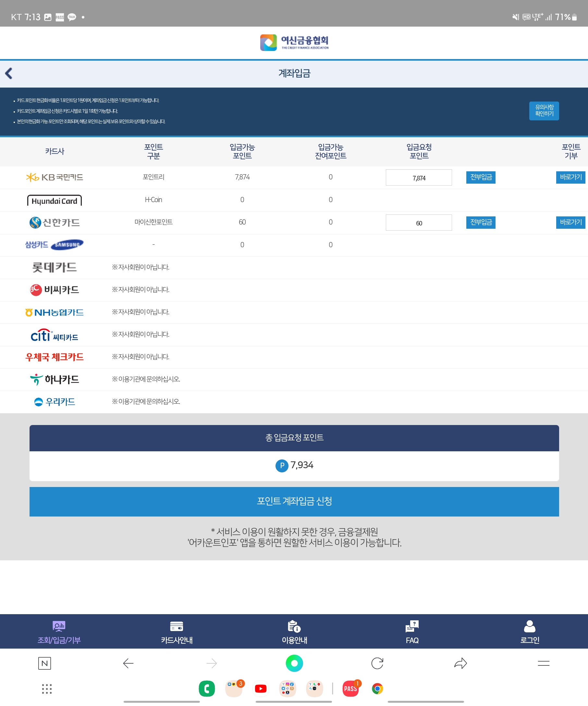
Task: Tap browser forward arrow
Action: [212, 663]
